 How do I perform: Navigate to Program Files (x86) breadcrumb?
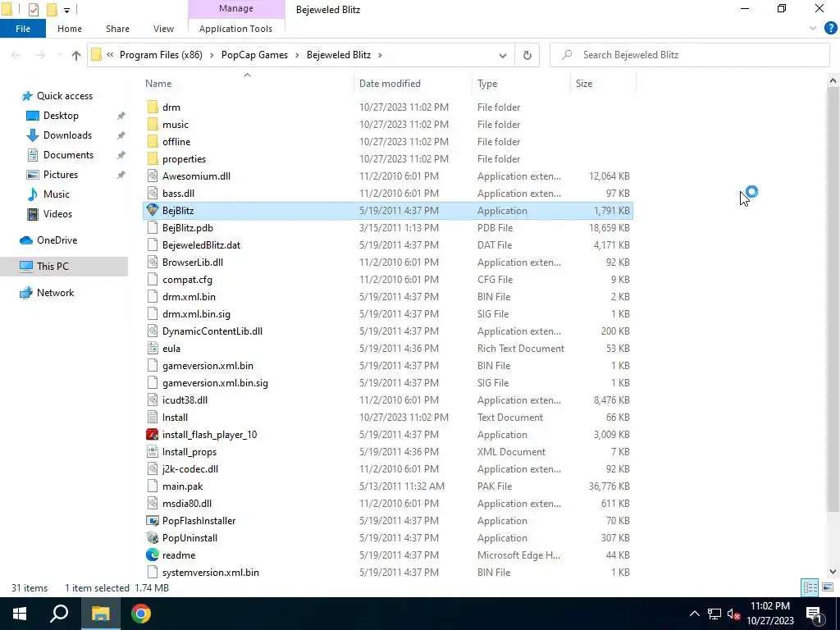click(161, 55)
